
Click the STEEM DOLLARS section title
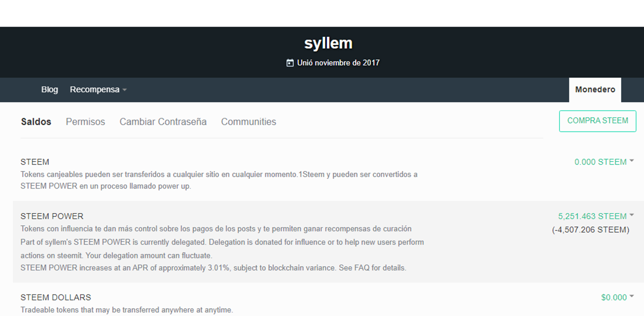click(x=55, y=297)
